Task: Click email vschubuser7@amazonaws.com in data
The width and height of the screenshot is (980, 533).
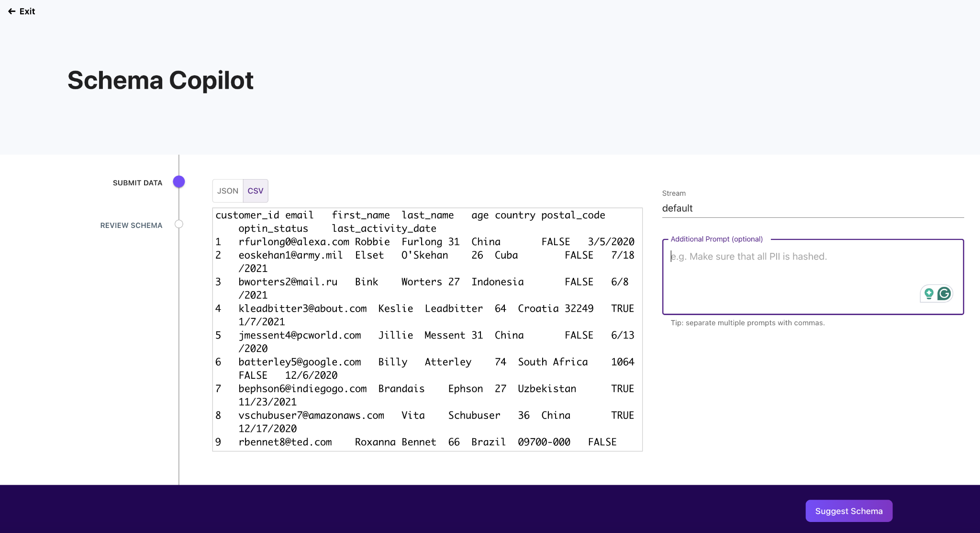Action: point(312,416)
